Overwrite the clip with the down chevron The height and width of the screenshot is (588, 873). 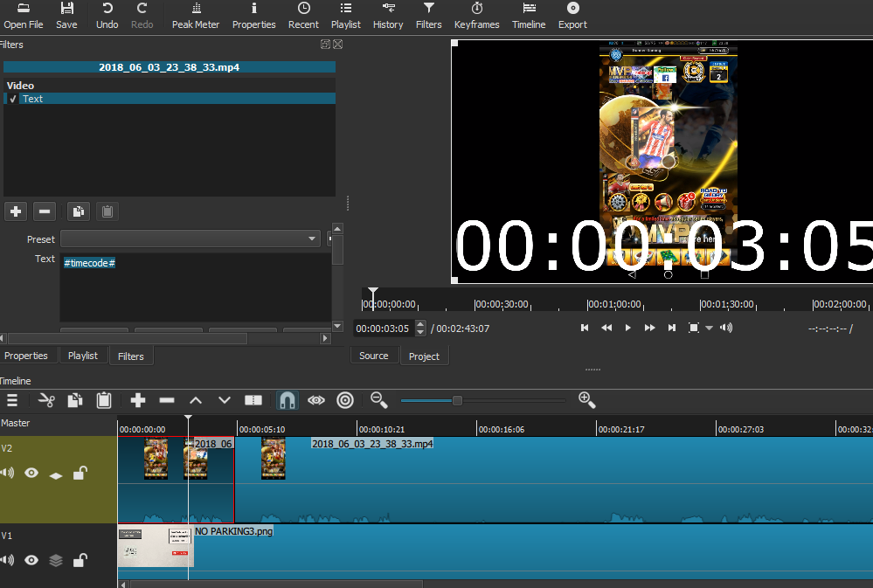(x=225, y=400)
